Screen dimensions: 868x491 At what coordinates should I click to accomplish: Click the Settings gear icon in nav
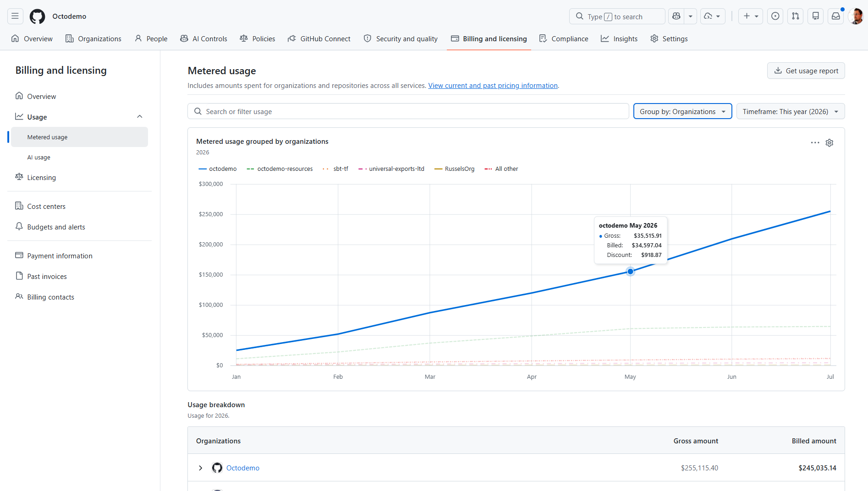tap(654, 38)
